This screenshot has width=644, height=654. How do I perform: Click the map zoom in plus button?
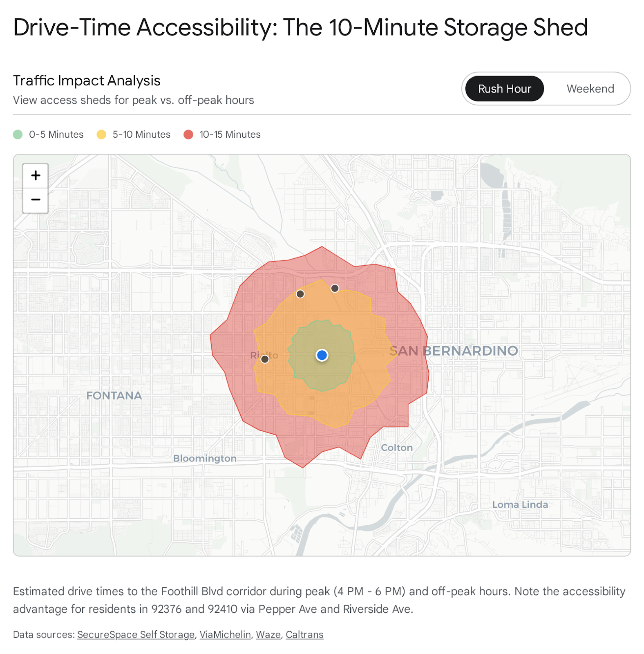(x=36, y=176)
